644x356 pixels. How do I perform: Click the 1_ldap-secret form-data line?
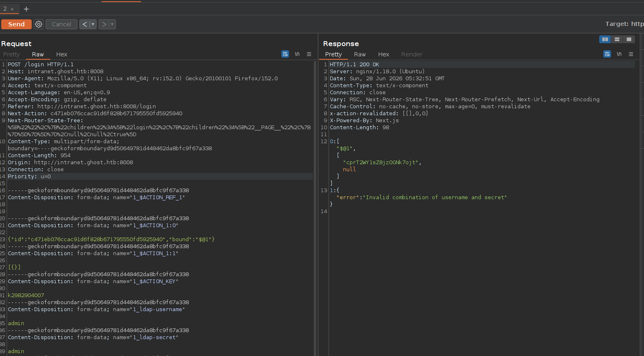click(93, 337)
